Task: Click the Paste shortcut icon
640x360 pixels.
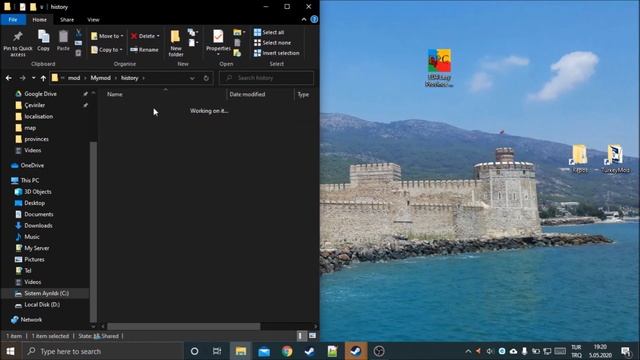Action: click(x=78, y=53)
